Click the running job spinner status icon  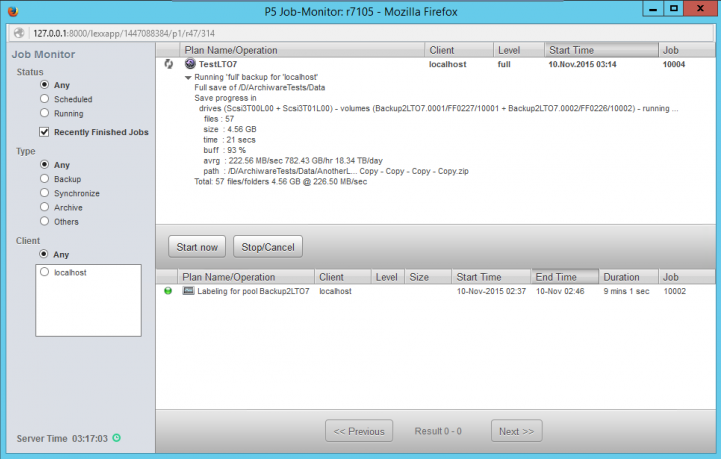pos(169,64)
